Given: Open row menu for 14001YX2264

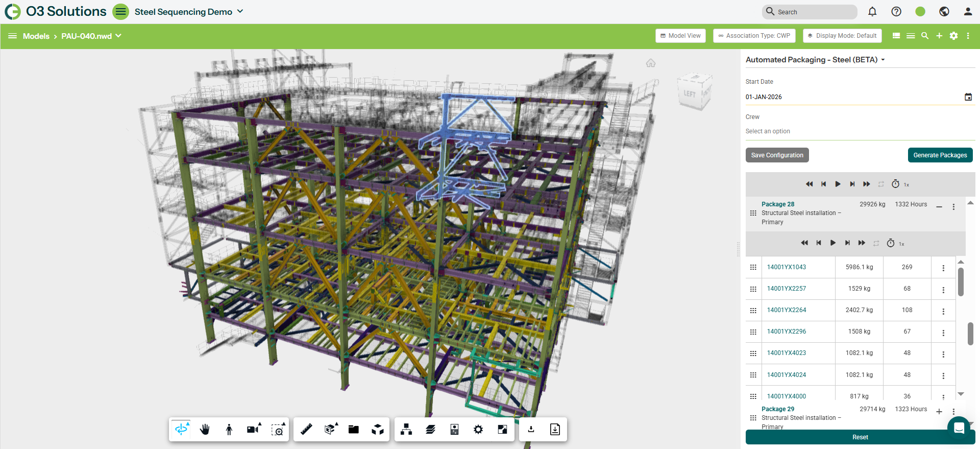Looking at the screenshot, I should (x=943, y=312).
